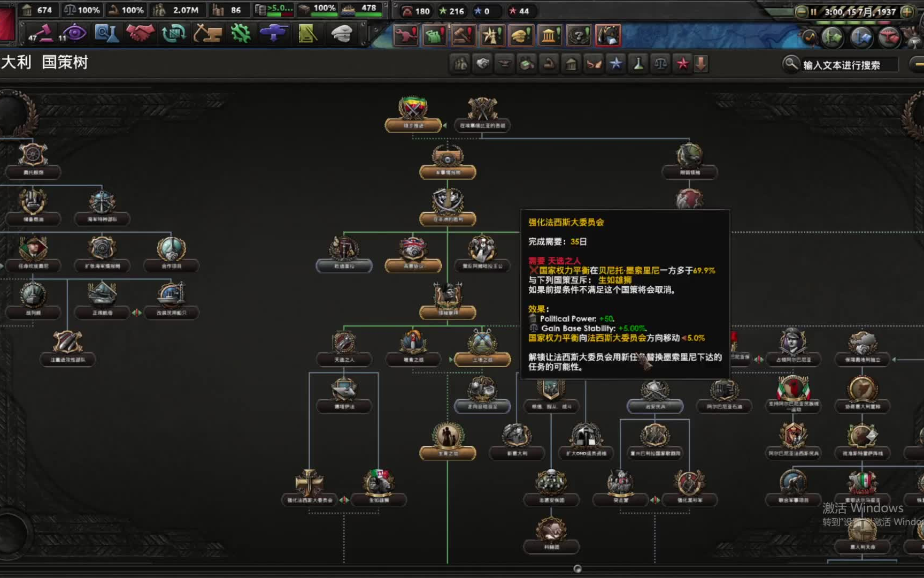Open research screen with flask icon
The width and height of the screenshot is (924, 578).
point(106,34)
